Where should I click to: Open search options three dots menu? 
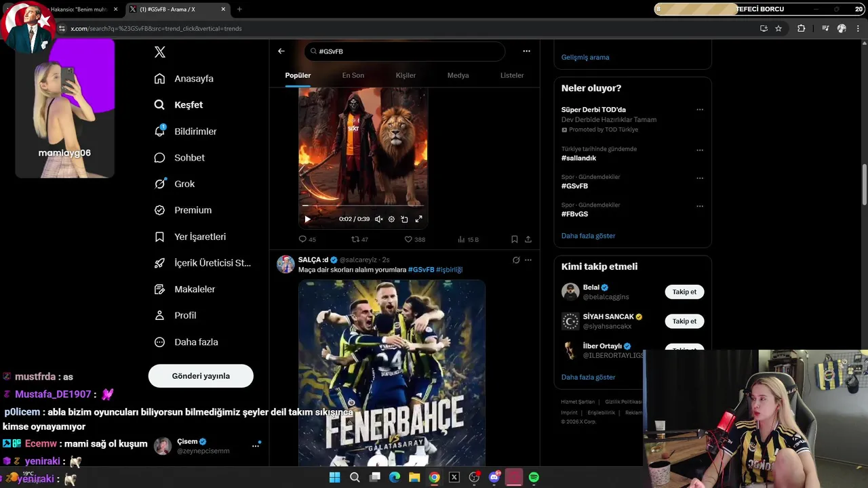(526, 51)
